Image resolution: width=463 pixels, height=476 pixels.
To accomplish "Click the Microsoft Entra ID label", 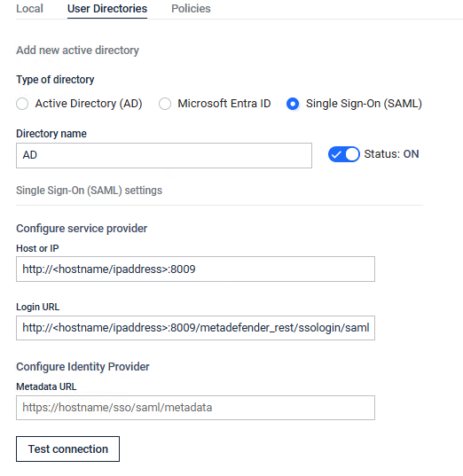I will click(224, 104).
